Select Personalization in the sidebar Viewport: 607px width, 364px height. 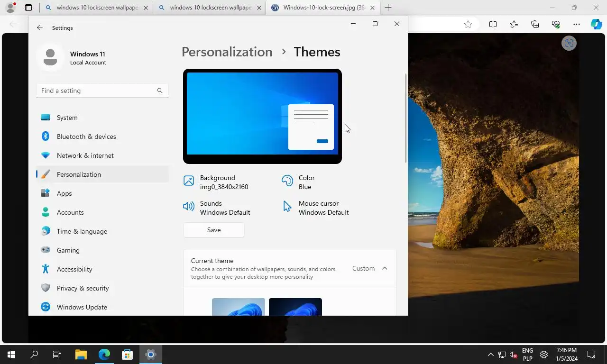[x=102, y=174]
